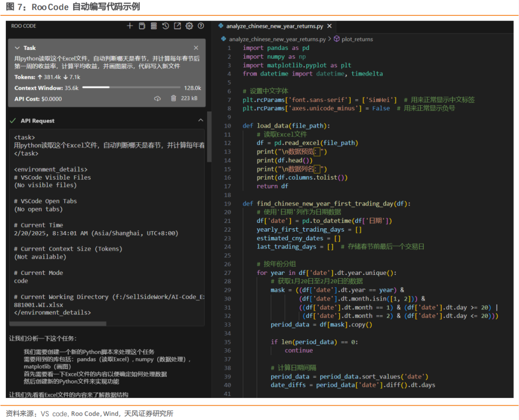Close the analyze_chinese_new_year_returns.py tab
Viewport: 519px width, 420px height.
[x=329, y=26]
